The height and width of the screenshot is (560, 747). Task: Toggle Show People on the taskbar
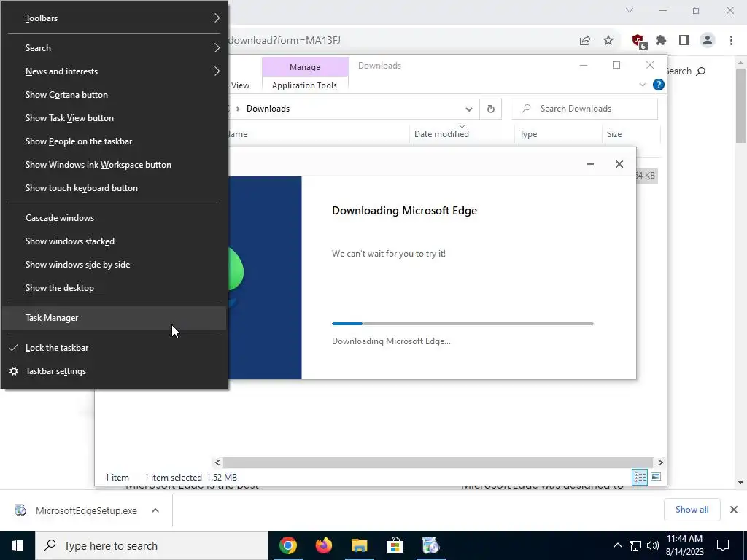[114, 141]
